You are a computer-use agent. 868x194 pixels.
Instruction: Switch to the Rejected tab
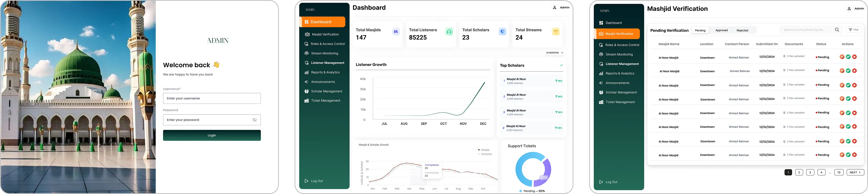click(742, 30)
